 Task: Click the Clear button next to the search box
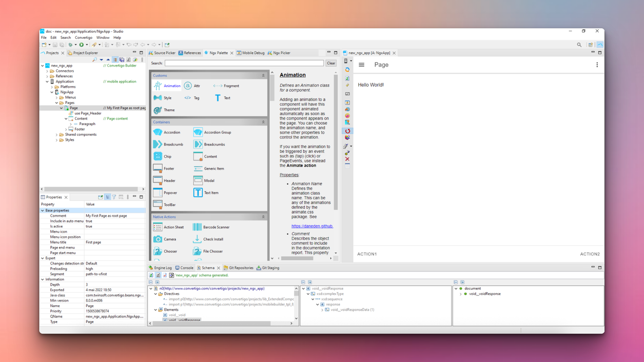tap(330, 63)
